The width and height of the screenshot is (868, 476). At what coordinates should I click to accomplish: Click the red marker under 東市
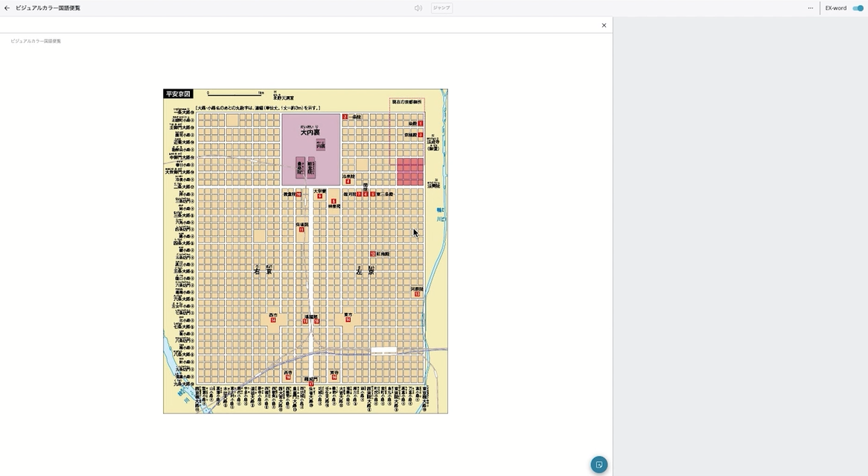348,320
